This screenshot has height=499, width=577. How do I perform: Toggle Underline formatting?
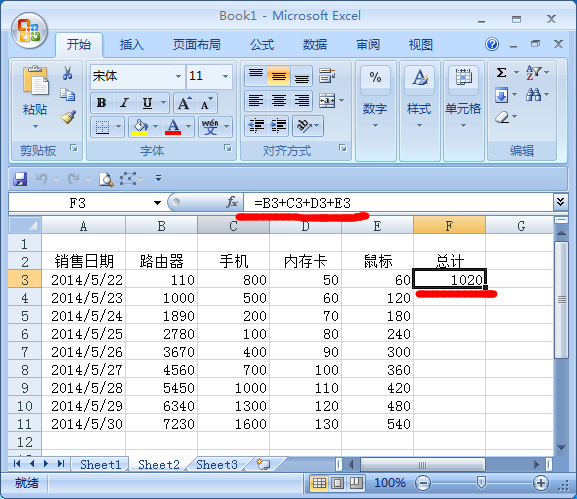point(147,103)
